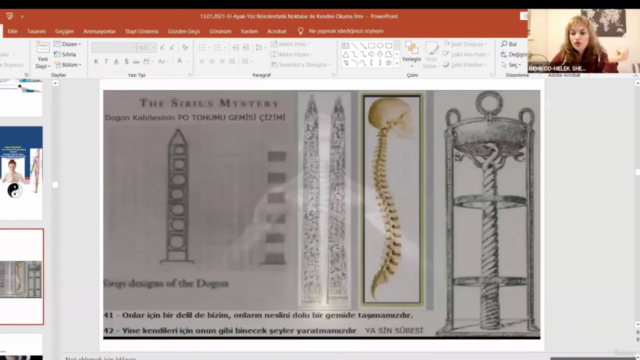
Task: Open Şekil Dolgusu fill color
Action: pos(465,44)
